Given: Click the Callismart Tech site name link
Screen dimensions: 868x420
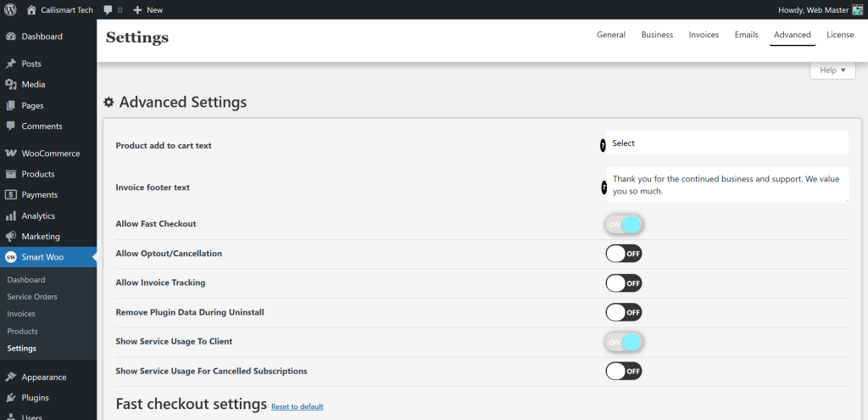Looking at the screenshot, I should 67,10.
